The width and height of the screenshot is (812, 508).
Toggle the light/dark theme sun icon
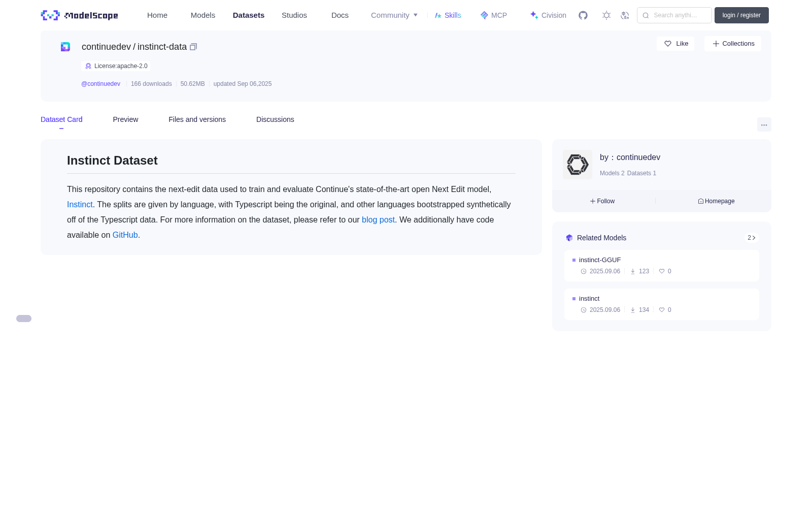pos(606,15)
